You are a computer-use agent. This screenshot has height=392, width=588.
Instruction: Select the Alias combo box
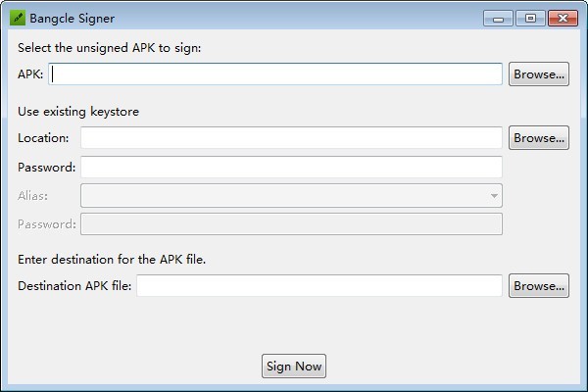pos(291,195)
